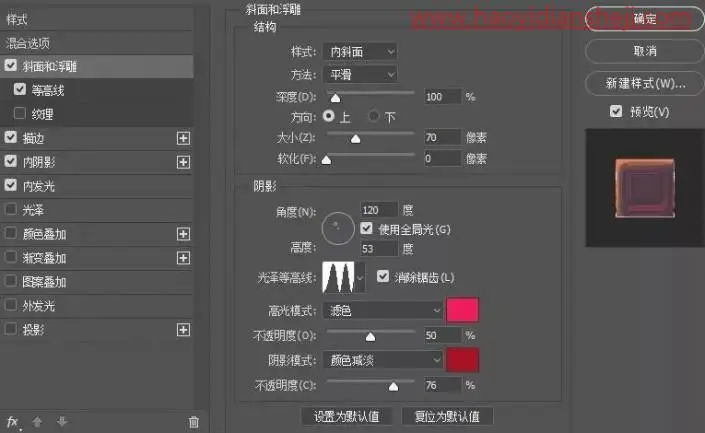The height and width of the screenshot is (433, 705).
Task: Open the 高光模式 dropdown showing 滤色
Action: pos(383,310)
